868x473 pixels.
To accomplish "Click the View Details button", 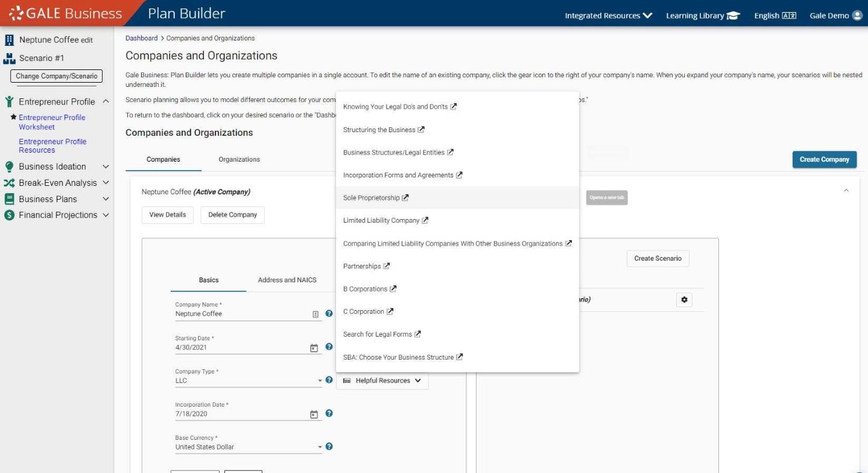I will (168, 215).
